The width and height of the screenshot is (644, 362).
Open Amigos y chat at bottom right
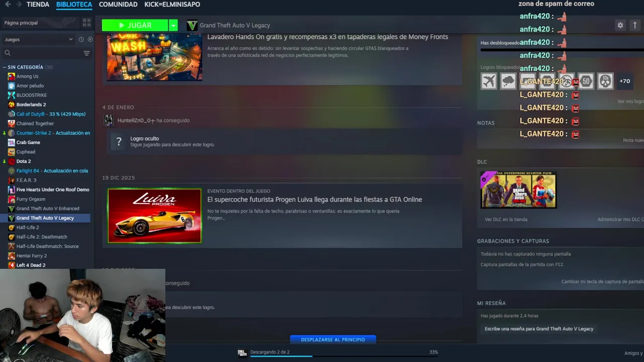634,353
